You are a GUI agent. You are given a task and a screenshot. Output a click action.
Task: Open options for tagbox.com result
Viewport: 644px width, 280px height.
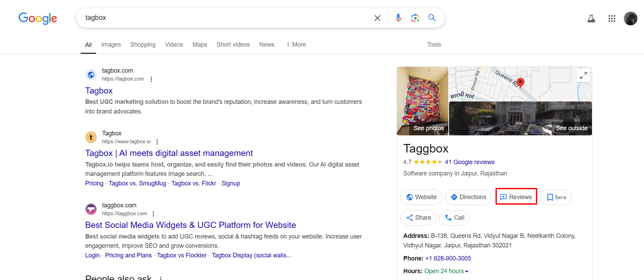coord(151,79)
